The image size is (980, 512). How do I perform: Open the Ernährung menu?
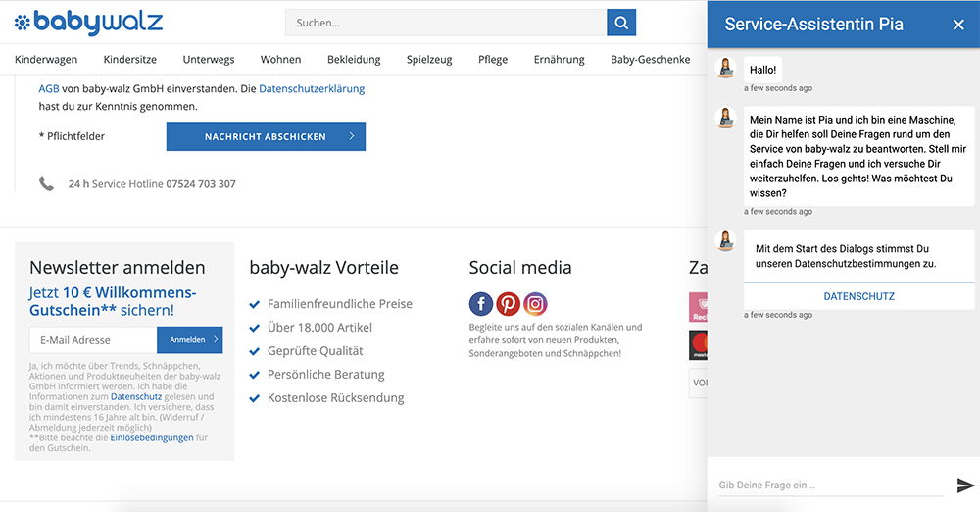click(560, 60)
